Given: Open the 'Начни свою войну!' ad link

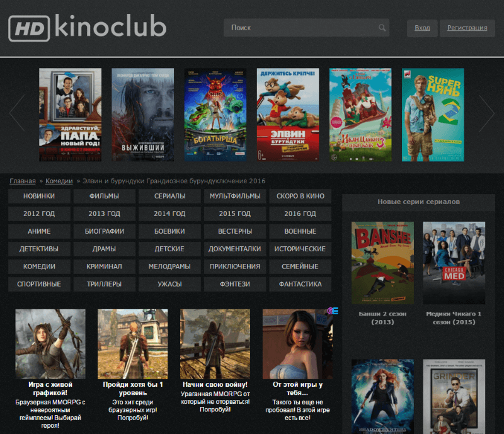Looking at the screenshot, I should [x=215, y=384].
